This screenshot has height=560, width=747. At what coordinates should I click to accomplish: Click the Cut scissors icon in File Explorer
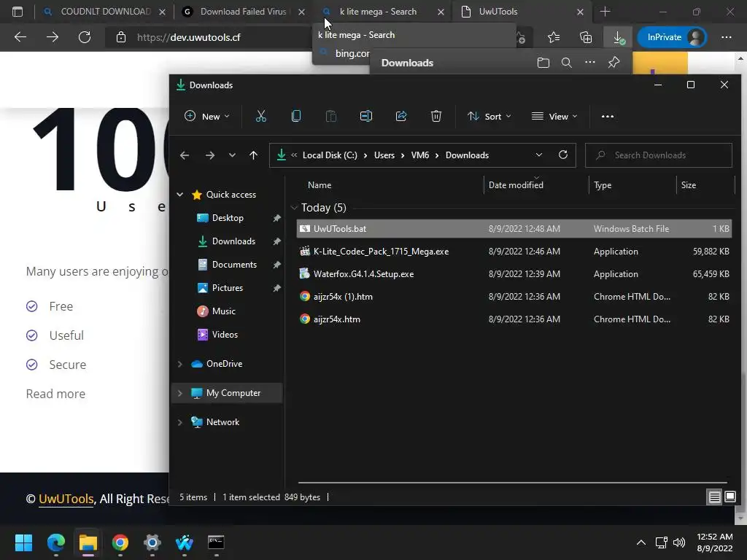(260, 116)
